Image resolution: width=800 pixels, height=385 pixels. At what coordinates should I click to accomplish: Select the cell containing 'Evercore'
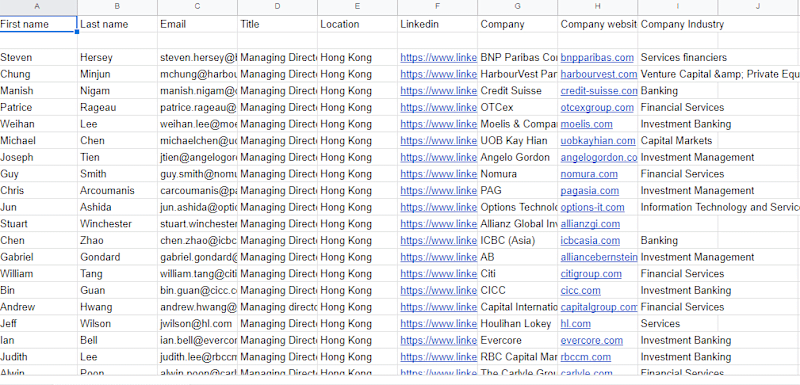[517, 341]
